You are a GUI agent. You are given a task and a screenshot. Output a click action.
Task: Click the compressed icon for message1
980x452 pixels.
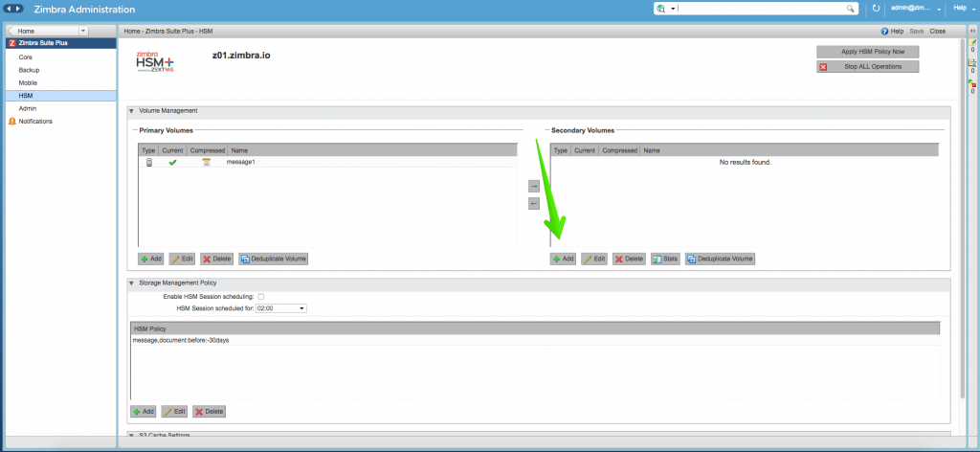(207, 163)
